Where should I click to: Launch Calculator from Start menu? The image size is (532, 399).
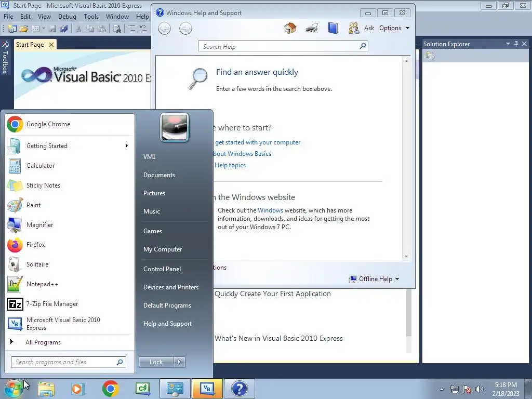[x=70, y=166]
